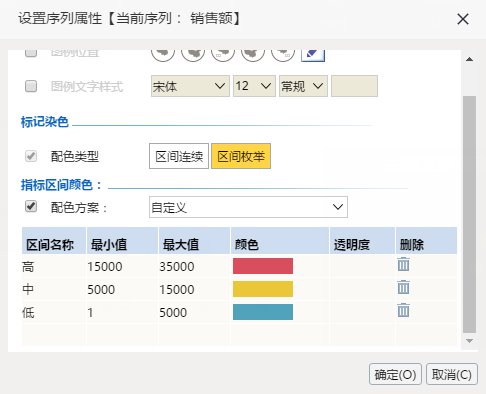Select the first legend position map icon
486x394 pixels.
click(x=163, y=55)
